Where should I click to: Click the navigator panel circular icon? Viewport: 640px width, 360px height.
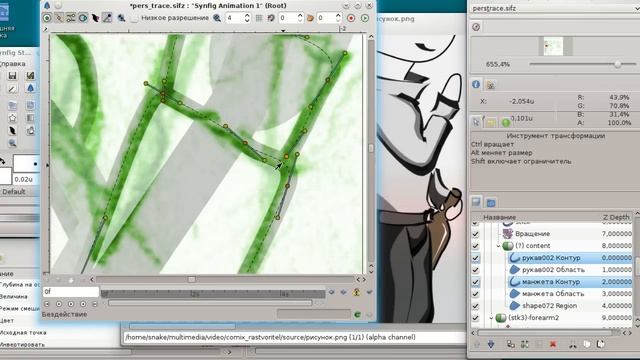click(476, 27)
